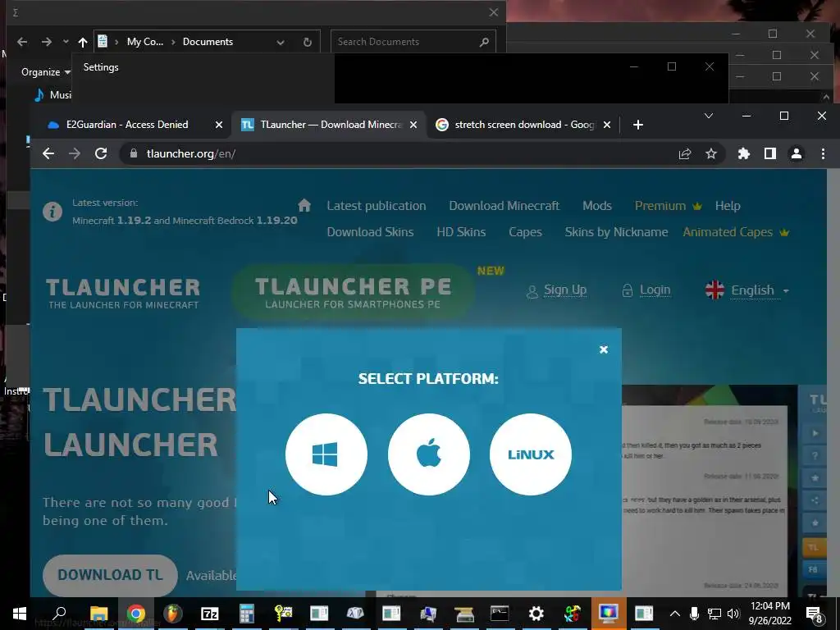Open a new Chrome tab
The width and height of the screenshot is (840, 630).
(x=637, y=125)
